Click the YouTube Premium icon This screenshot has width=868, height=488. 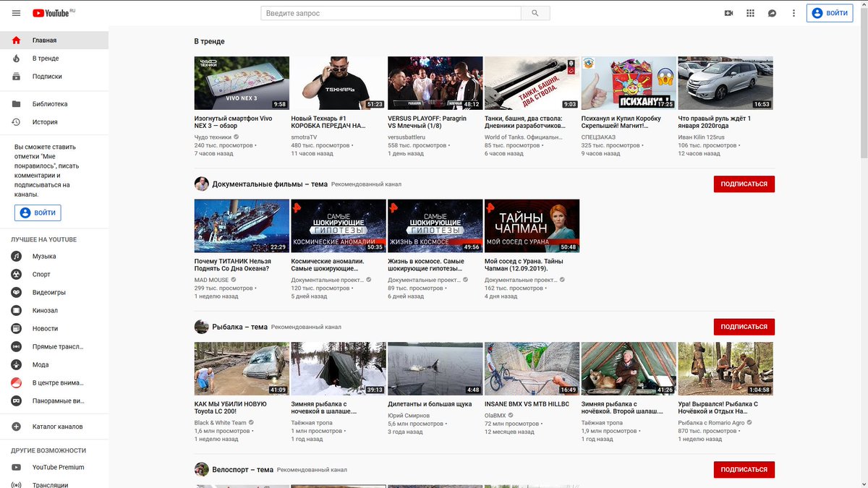coord(16,468)
